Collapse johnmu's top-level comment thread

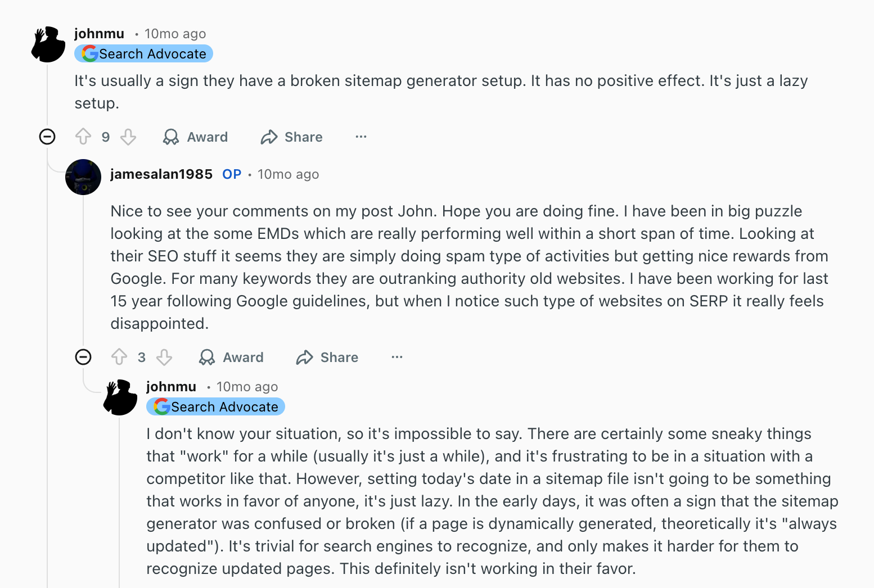click(x=47, y=137)
